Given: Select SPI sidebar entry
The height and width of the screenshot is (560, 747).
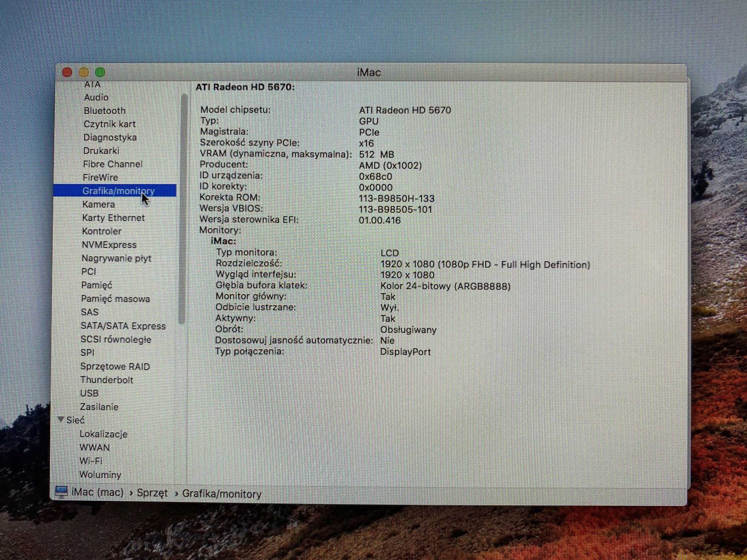Looking at the screenshot, I should 87,353.
